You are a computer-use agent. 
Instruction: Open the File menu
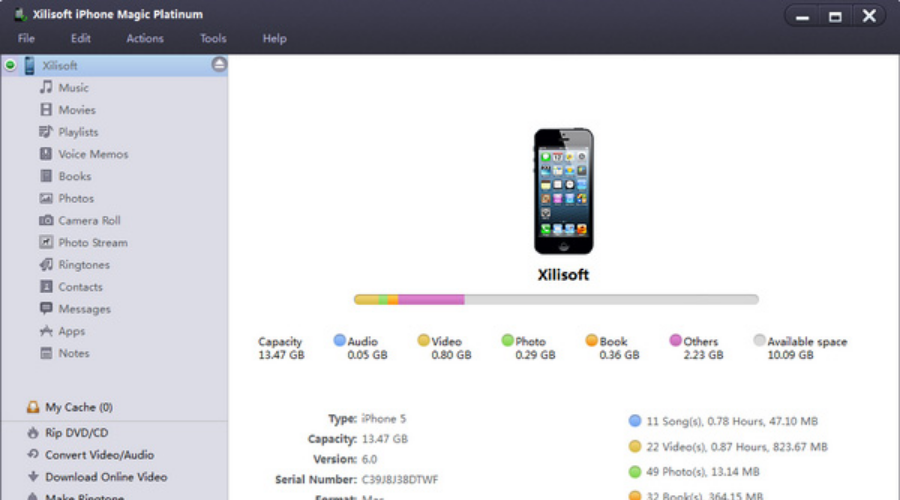pos(26,38)
